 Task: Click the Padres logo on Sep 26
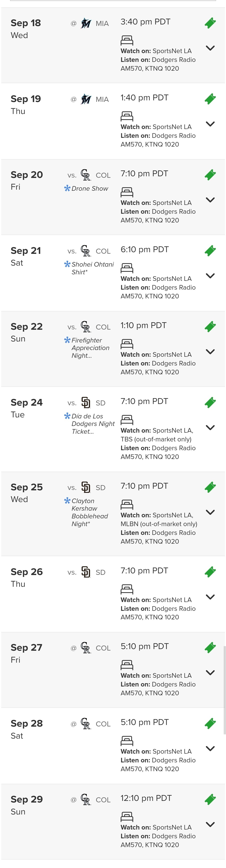(86, 572)
